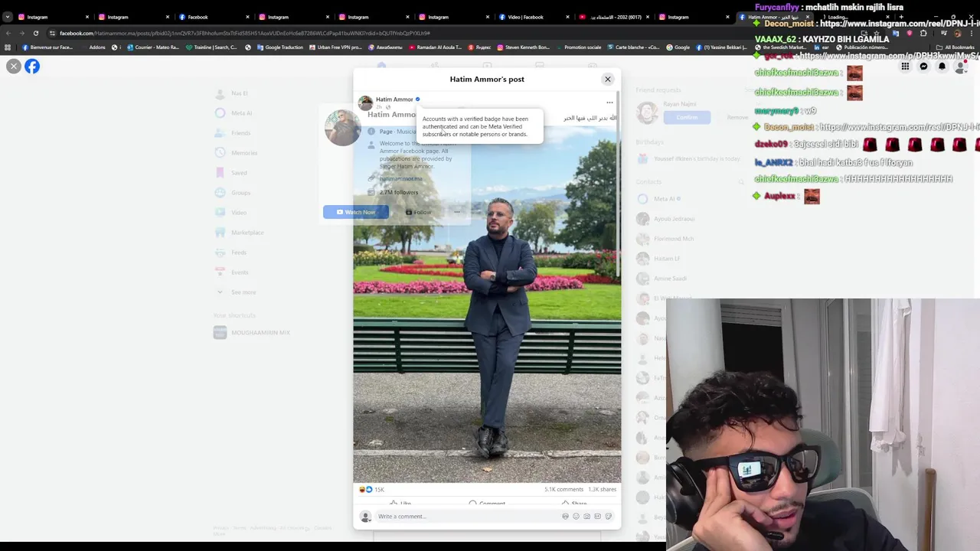Viewport: 980px width, 551px height.
Task: Open the Facebook notifications bell
Action: [x=942, y=67]
